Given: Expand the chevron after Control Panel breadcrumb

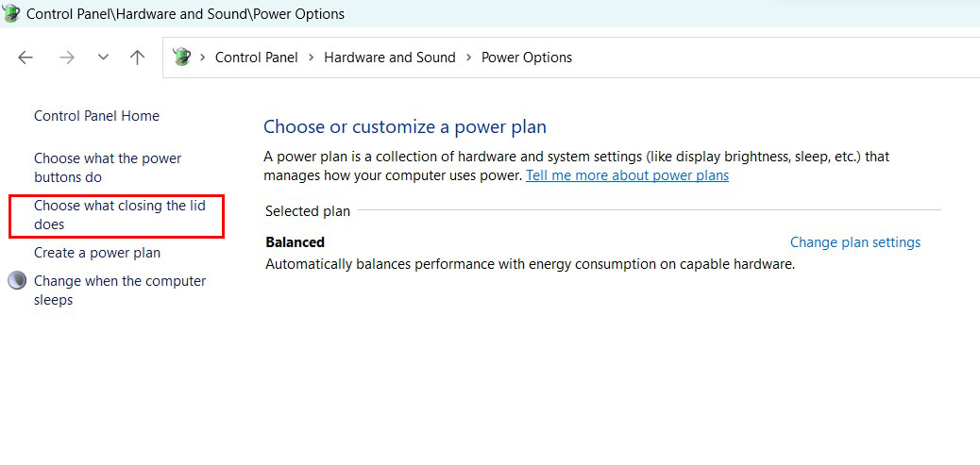Looking at the screenshot, I should tap(311, 58).
